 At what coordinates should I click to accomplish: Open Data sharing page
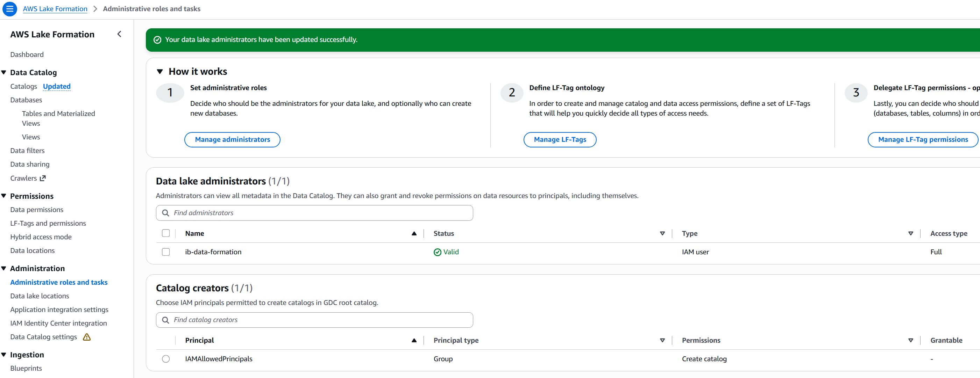[30, 165]
